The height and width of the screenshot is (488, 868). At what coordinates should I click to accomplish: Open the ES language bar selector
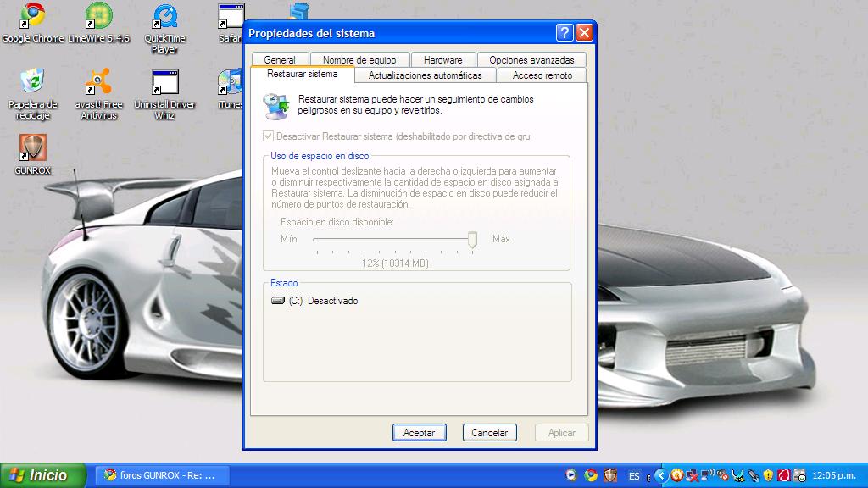pyautogui.click(x=634, y=475)
